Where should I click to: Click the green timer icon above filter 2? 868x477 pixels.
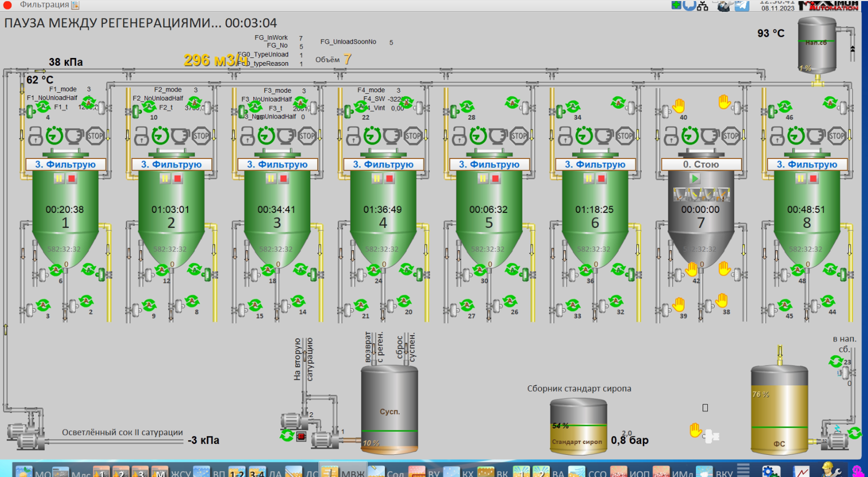click(x=160, y=136)
